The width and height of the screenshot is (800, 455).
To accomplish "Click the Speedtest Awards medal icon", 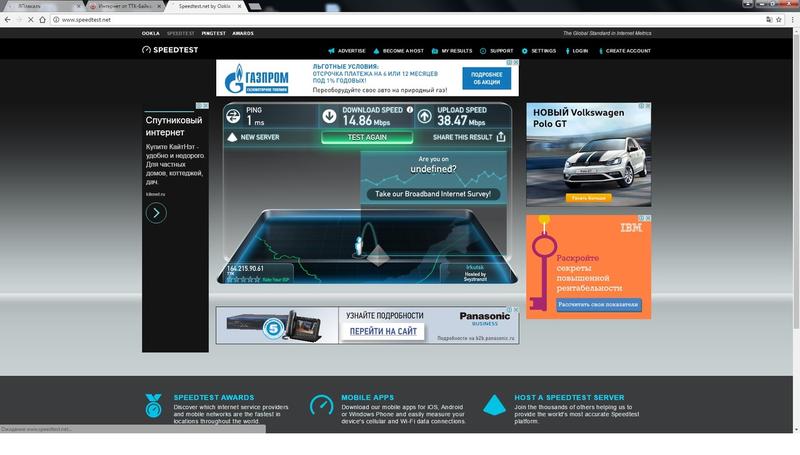I will click(x=153, y=405).
